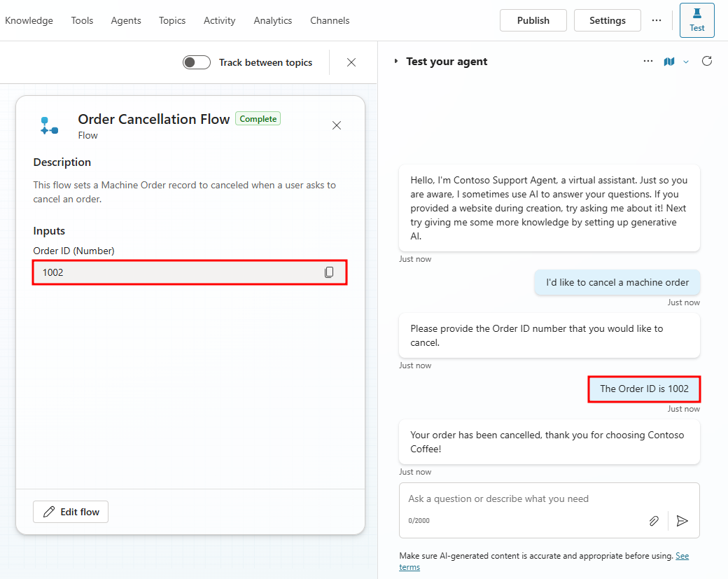Switch to the Topics tab

pyautogui.click(x=172, y=20)
